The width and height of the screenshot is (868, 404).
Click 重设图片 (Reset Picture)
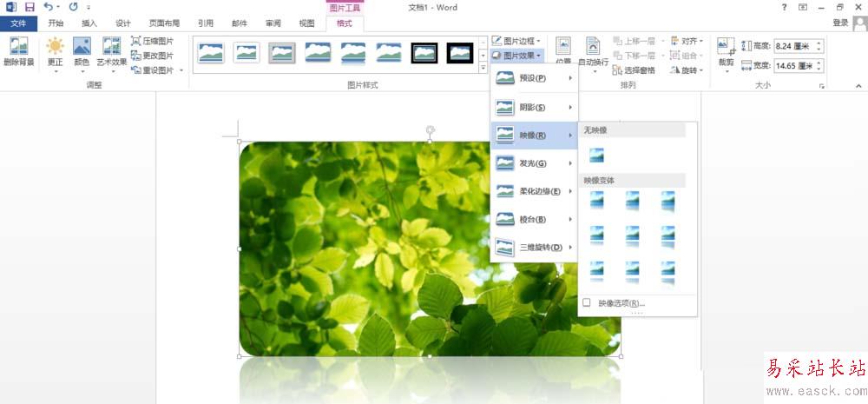click(152, 70)
